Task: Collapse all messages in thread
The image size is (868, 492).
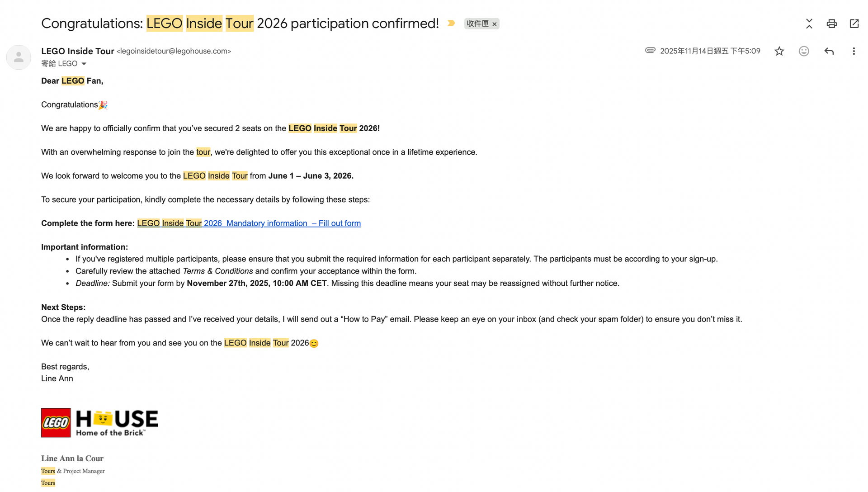Action: (x=809, y=24)
